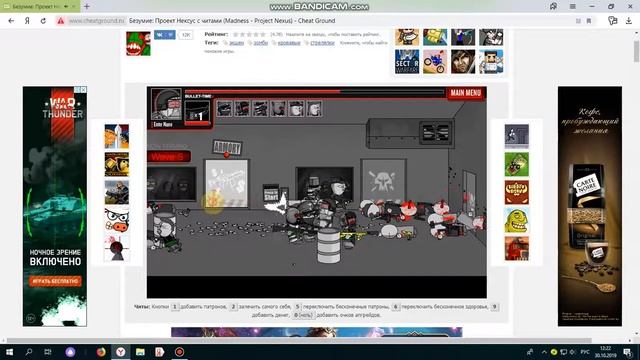640x360 pixels.
Task: Click the player character portrait in game HUD
Action: click(166, 105)
